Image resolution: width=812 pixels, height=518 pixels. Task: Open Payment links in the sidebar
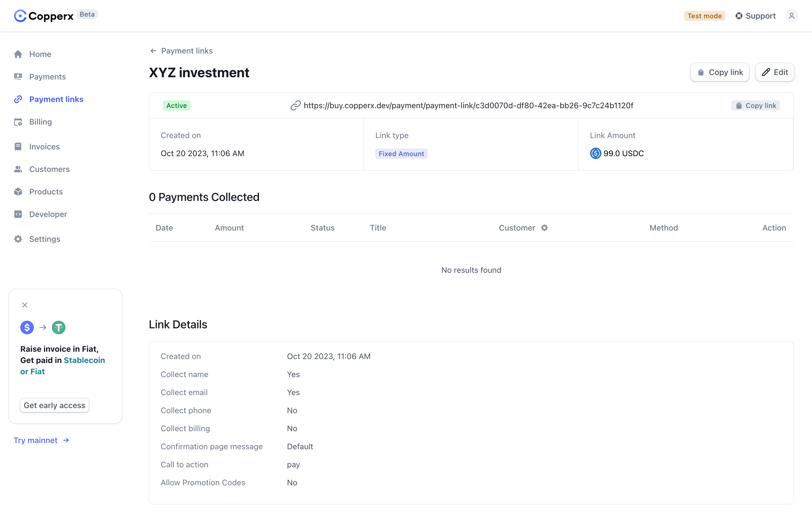[49, 99]
